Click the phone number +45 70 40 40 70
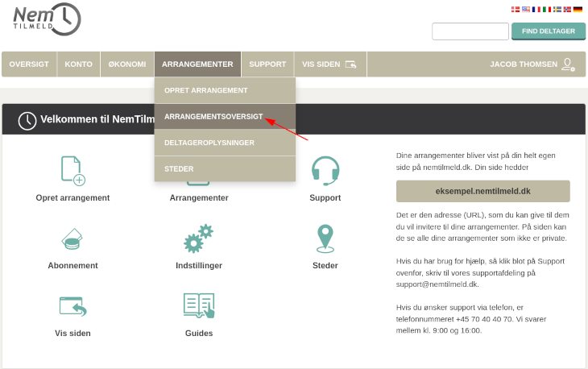 (x=484, y=319)
